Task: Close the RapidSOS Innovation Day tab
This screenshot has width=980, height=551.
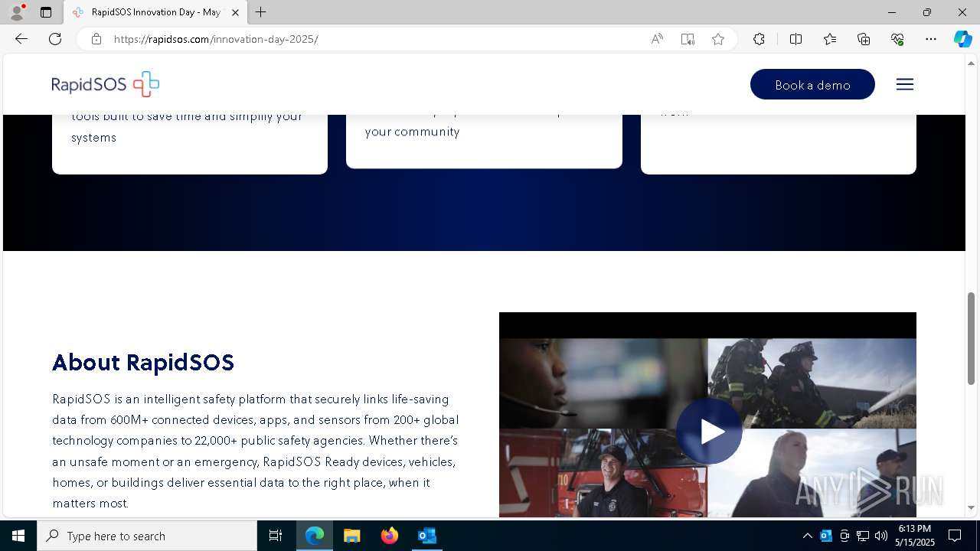Action: pos(235,12)
